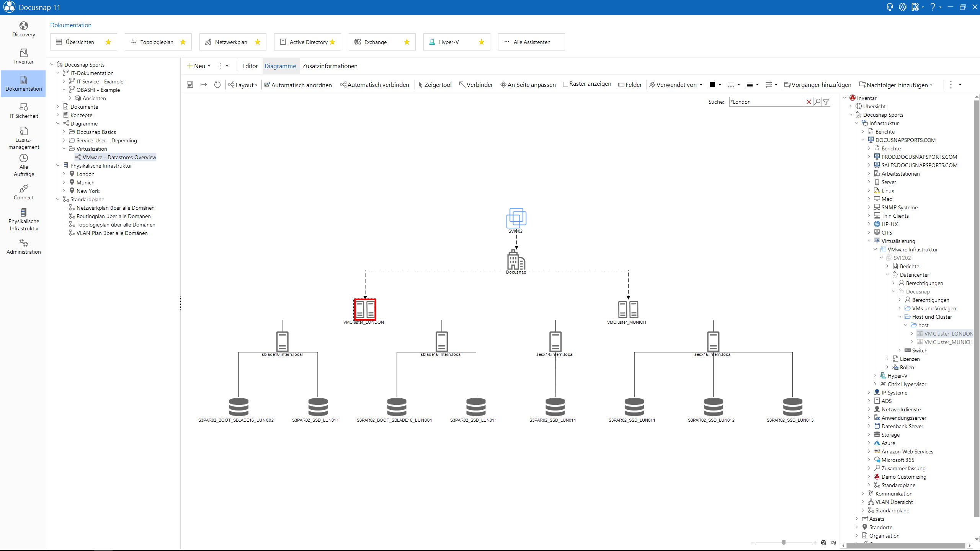
Task: Select the Docusnap datacenter node icon
Action: [516, 260]
